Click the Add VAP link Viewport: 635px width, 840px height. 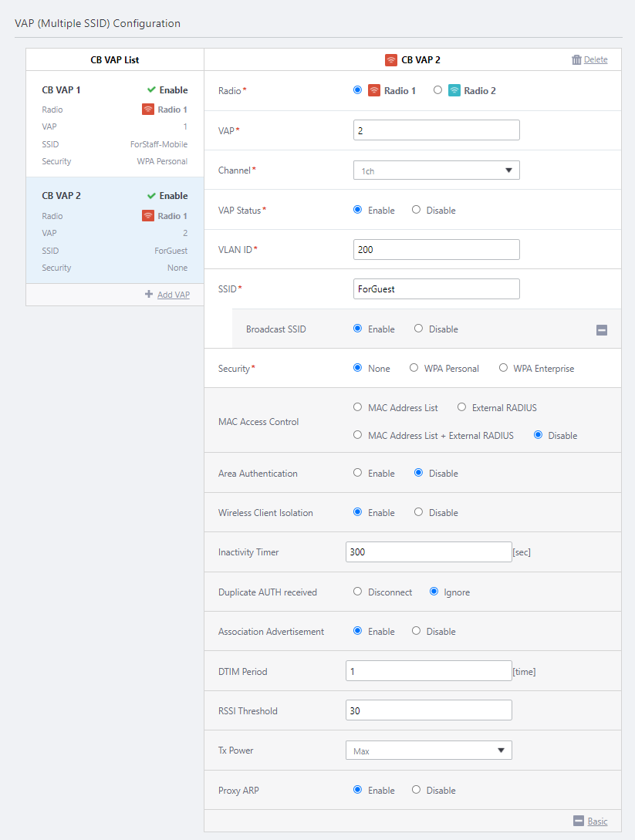173,295
